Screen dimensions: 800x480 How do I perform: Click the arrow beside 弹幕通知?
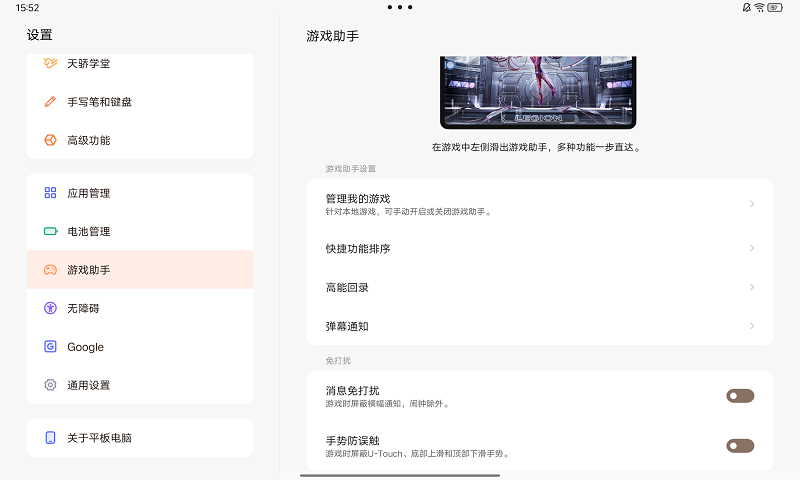coord(751,326)
